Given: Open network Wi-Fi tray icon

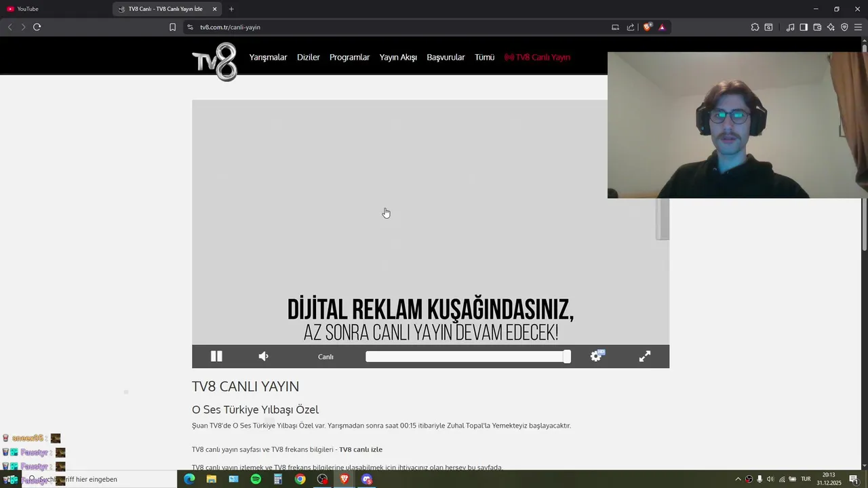Looking at the screenshot, I should [x=781, y=479].
